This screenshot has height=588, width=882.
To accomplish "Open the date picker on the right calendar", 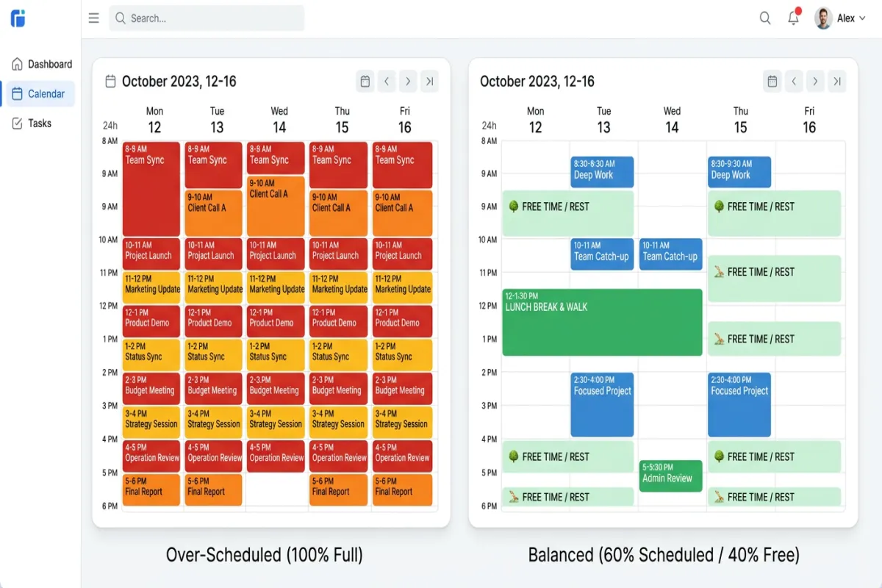I will click(772, 81).
